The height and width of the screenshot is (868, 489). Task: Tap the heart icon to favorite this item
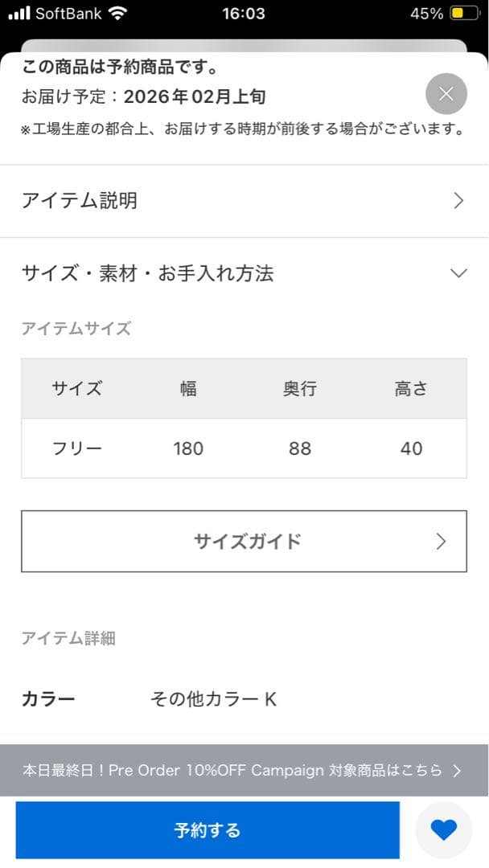(443, 829)
